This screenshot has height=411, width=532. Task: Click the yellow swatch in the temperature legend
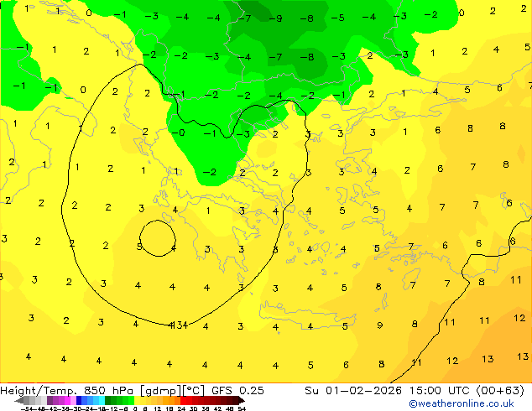click(x=137, y=400)
